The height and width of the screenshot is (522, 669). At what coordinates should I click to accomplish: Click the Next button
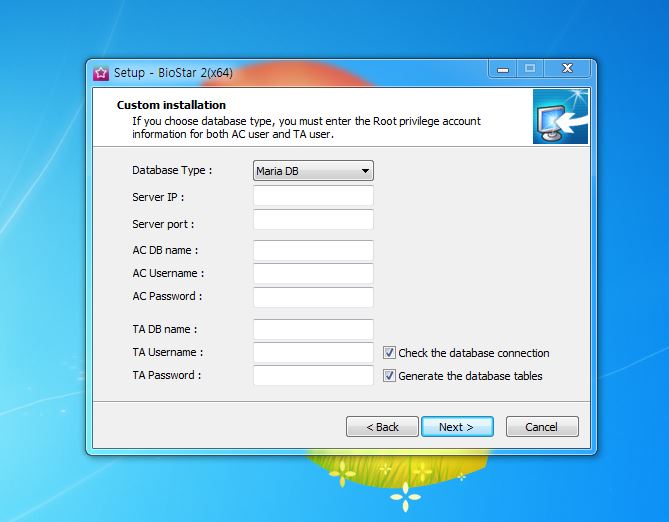(x=456, y=427)
